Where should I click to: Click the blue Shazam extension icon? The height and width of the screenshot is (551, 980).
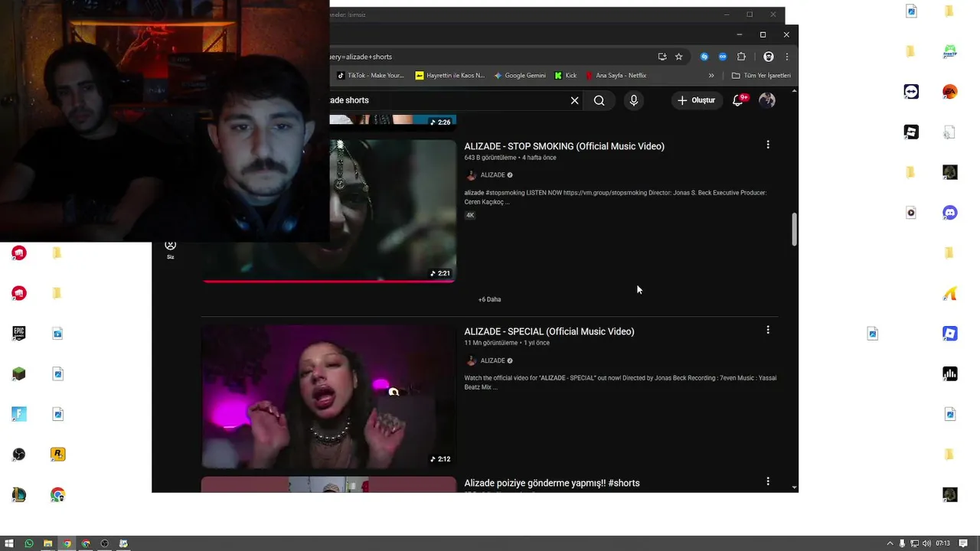[704, 57]
